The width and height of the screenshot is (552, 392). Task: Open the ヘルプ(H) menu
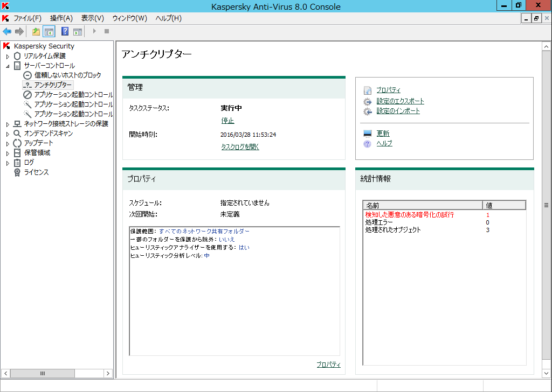point(169,18)
